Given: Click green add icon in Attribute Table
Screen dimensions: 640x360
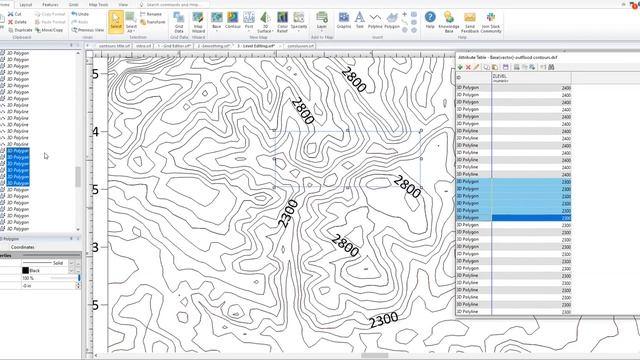Looking at the screenshot, I should [460, 67].
